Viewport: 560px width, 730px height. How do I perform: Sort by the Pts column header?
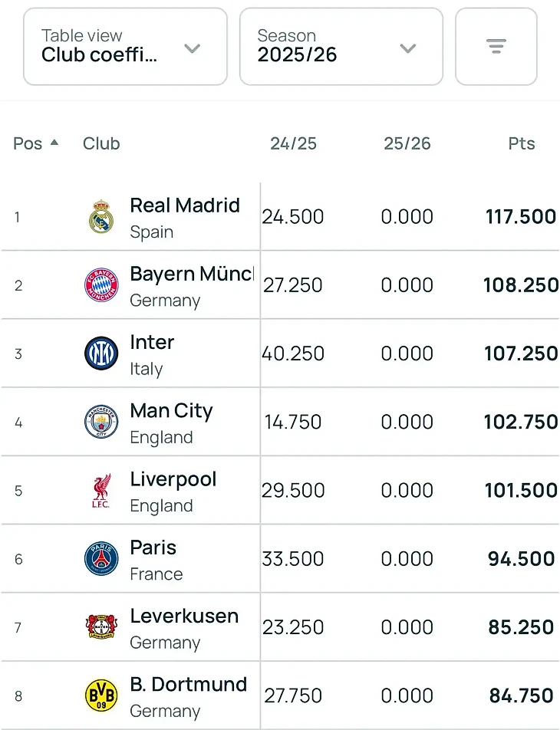[522, 143]
